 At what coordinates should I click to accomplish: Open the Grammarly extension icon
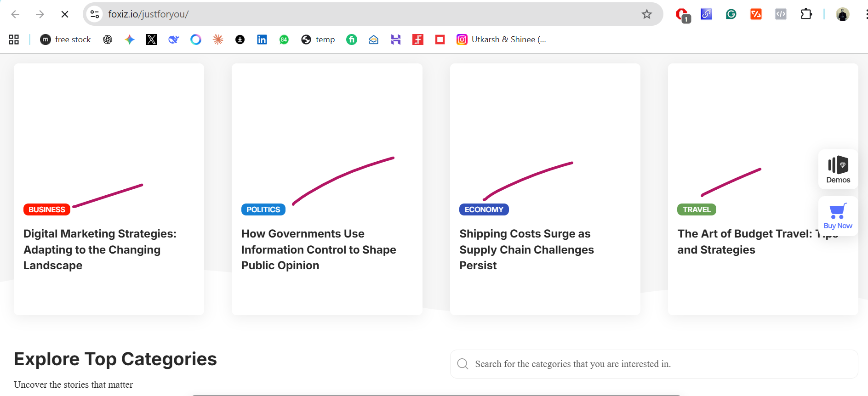731,14
